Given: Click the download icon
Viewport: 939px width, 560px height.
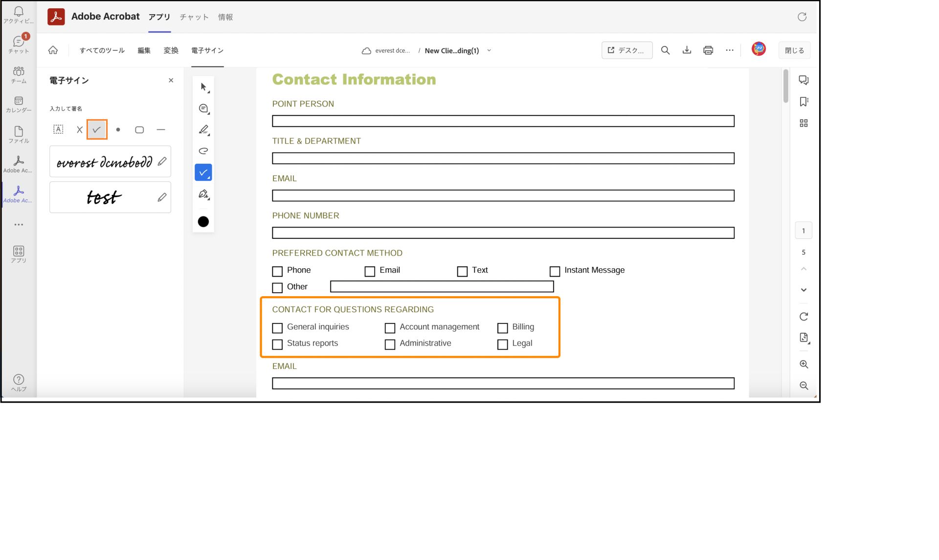Looking at the screenshot, I should pos(686,50).
